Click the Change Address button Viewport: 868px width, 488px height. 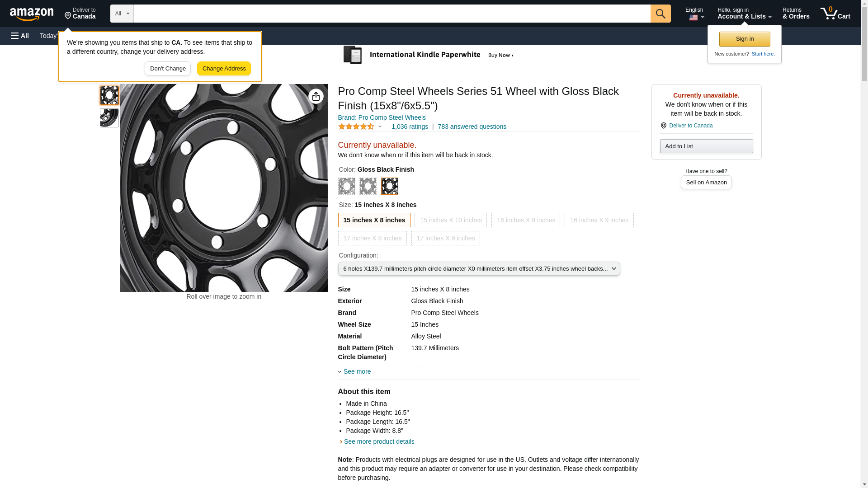[224, 69]
